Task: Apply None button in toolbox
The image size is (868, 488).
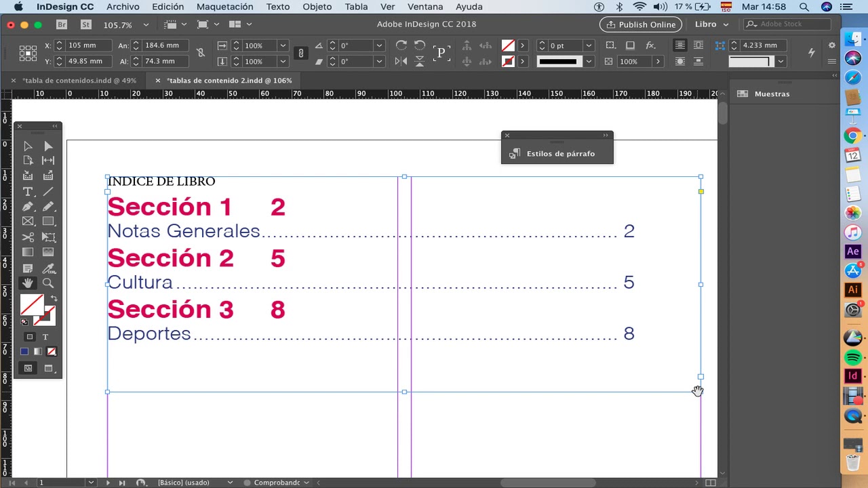Action: point(52,352)
